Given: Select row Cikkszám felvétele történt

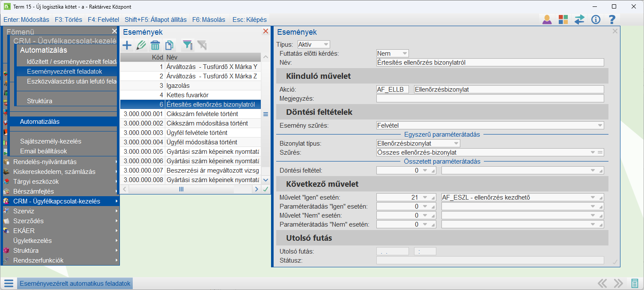Looking at the screenshot, I should (x=191, y=114).
